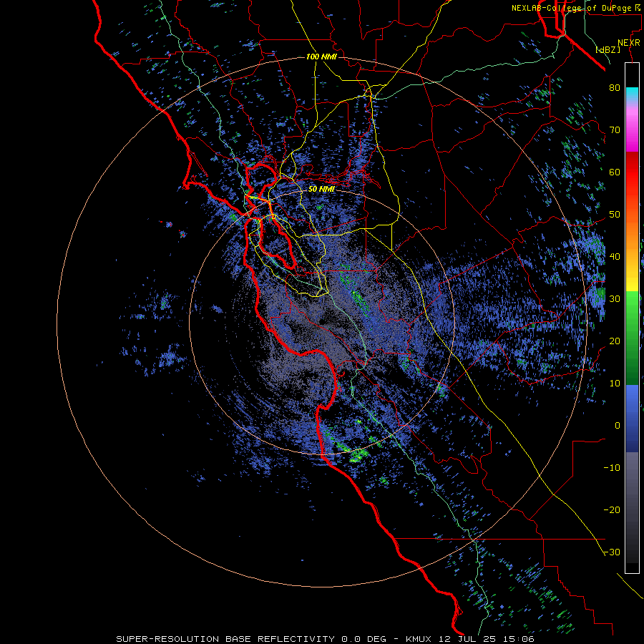Viewport: 644px width, 644px height.
Task: Click the NEXR label above the color scale
Action: coord(628,43)
